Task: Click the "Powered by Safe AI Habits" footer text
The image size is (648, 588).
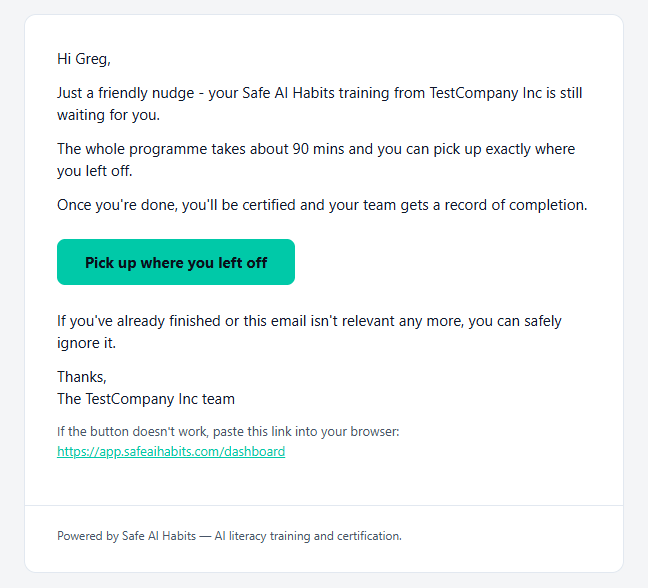Action: click(x=126, y=536)
